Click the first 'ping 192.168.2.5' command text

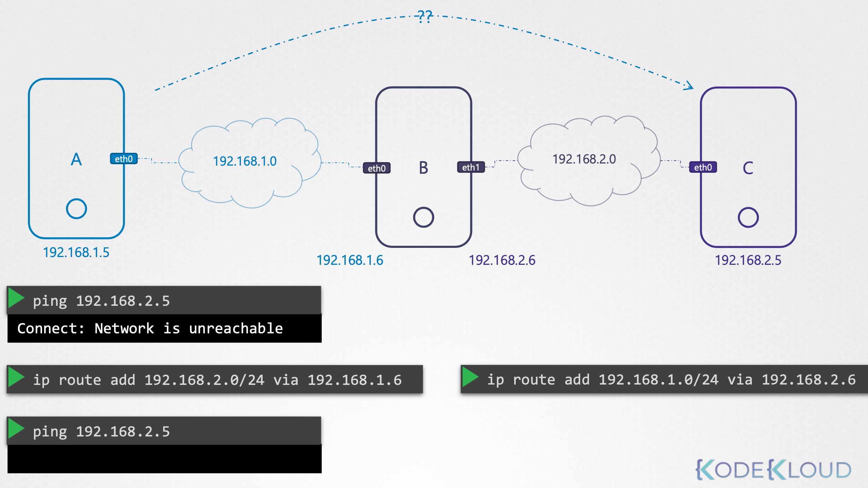point(101,301)
